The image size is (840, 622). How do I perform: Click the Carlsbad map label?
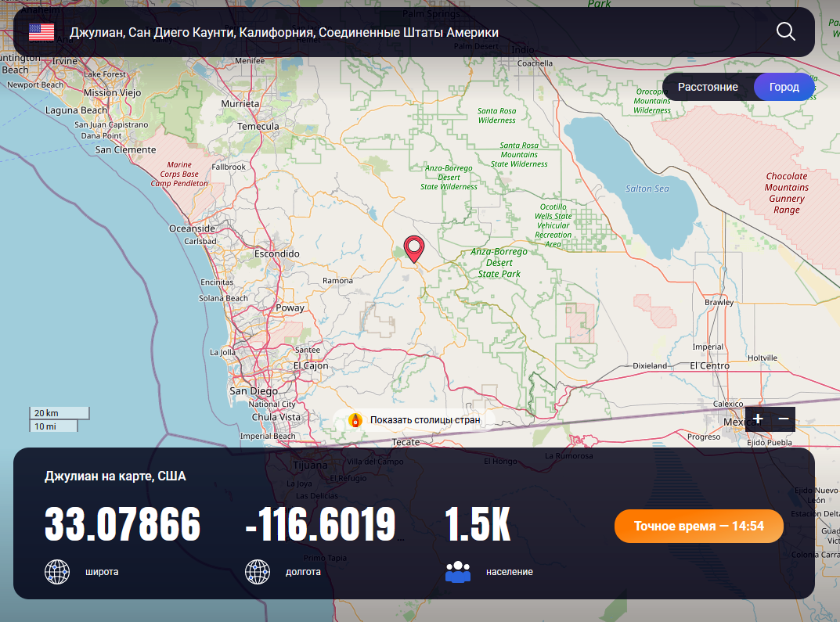[x=200, y=241]
